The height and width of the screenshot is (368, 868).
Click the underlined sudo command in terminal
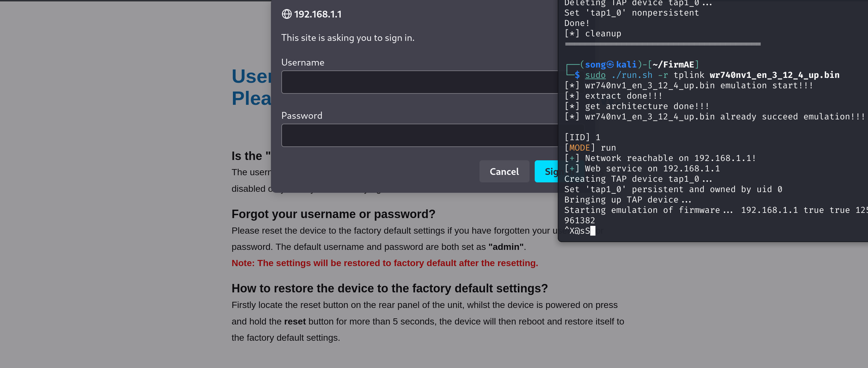(595, 75)
